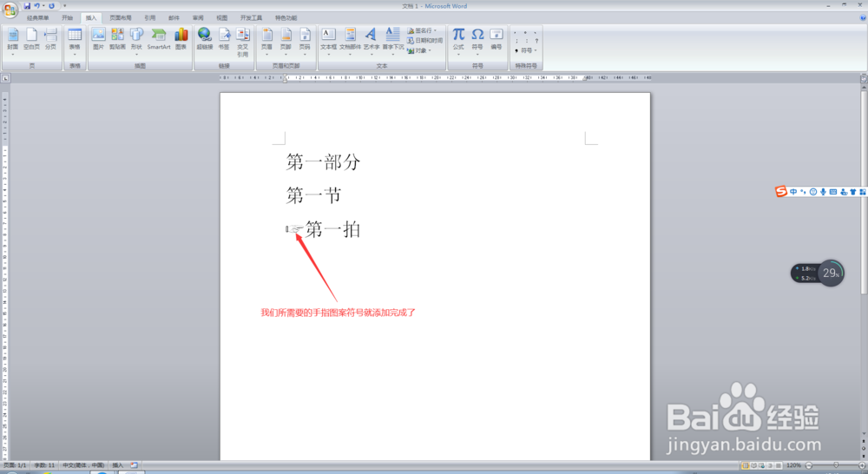The height and width of the screenshot is (474, 868).
Task: Open the 引用 ribbon tab
Action: (149, 17)
